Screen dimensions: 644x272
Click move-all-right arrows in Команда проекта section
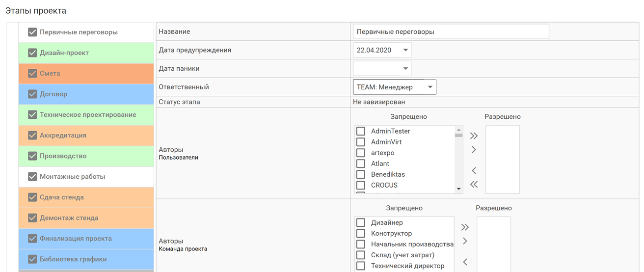(465, 227)
